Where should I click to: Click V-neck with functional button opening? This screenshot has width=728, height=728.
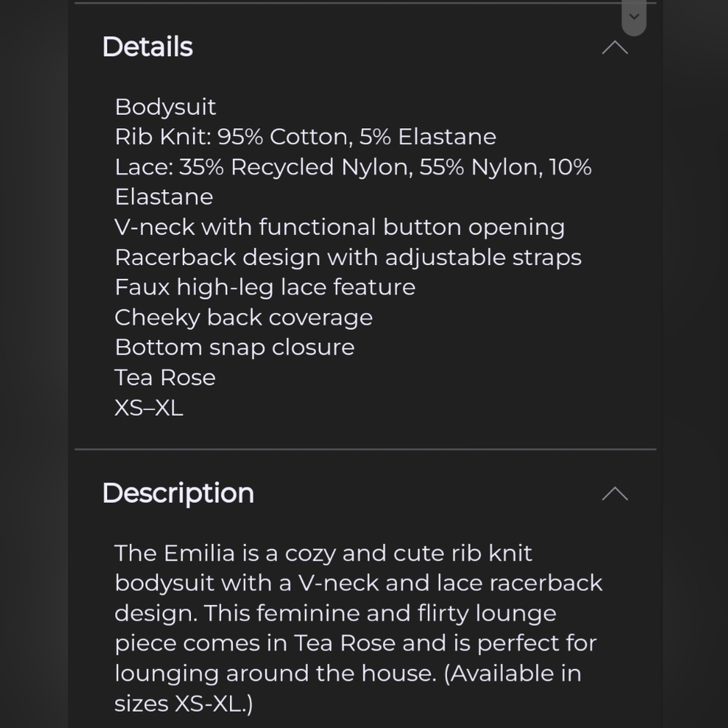tap(339, 227)
